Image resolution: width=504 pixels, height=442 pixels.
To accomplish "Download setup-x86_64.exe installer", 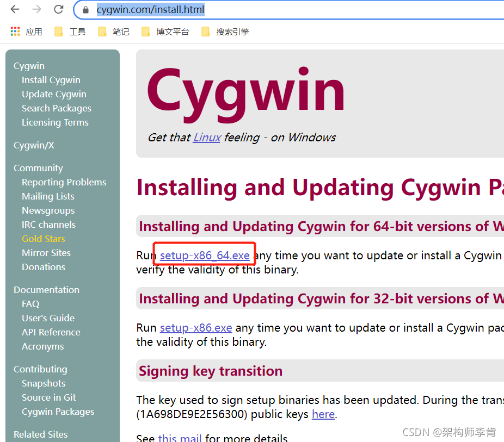I will (x=205, y=256).
